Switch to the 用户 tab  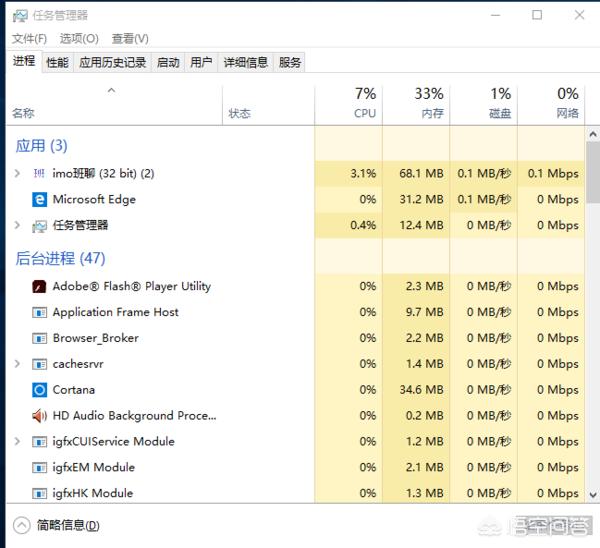(201, 62)
